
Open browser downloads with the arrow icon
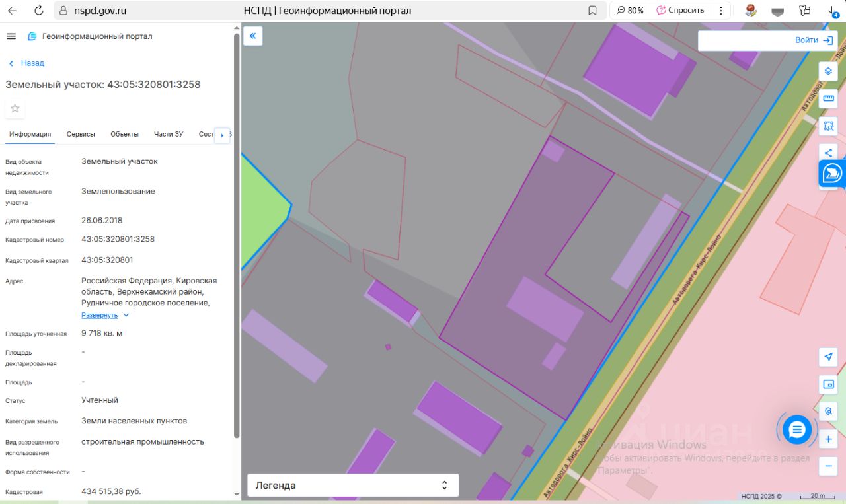click(833, 11)
